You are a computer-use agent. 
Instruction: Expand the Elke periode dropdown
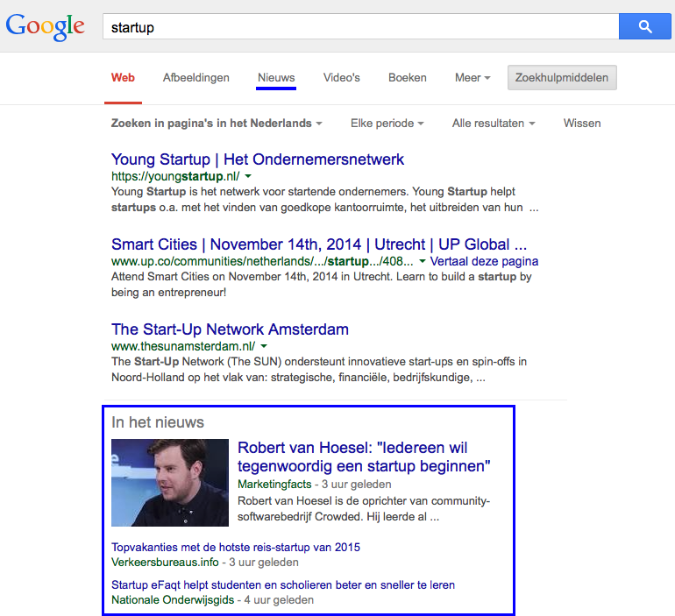[x=387, y=124]
